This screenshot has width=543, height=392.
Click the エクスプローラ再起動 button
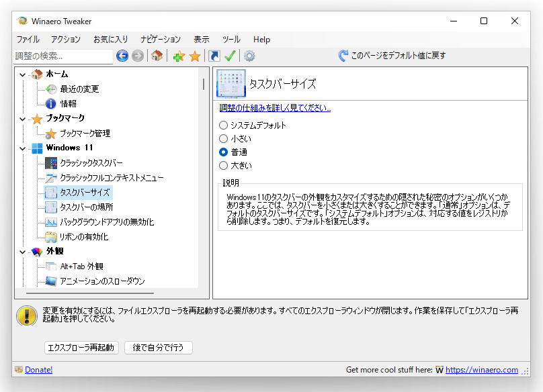tap(81, 348)
